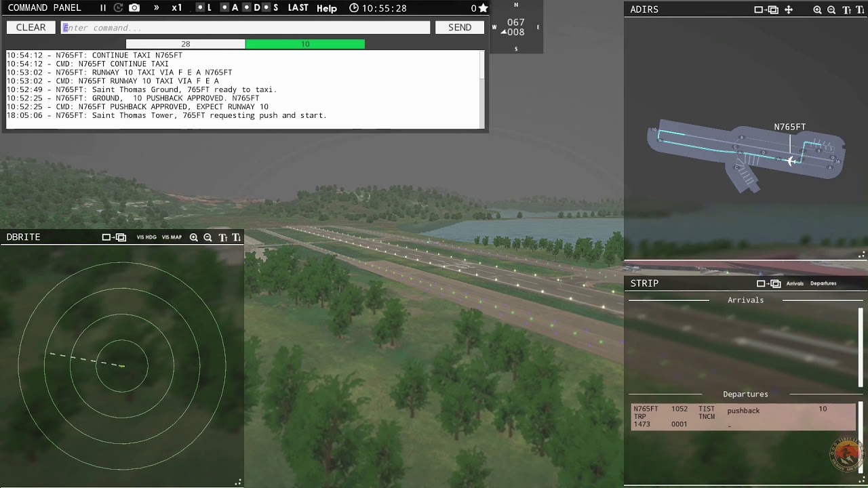Pause the simulation
868x488 pixels.
tap(103, 8)
